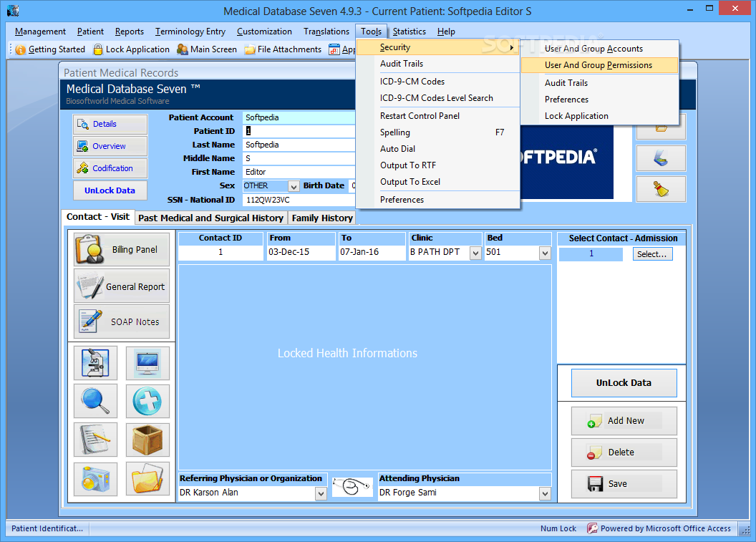Click the Codification button
This screenshot has width=756, height=542.
pos(110,168)
